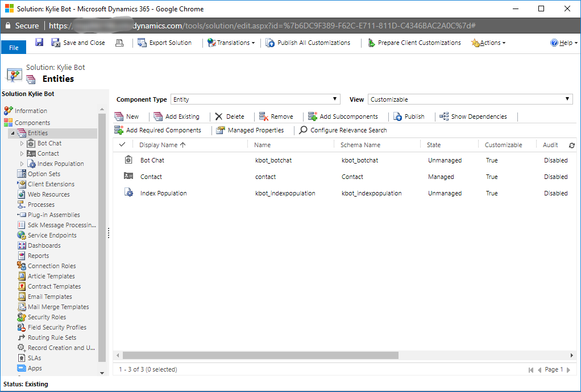Click Add Subcomponents
This screenshot has width=581, height=392.
tap(343, 116)
